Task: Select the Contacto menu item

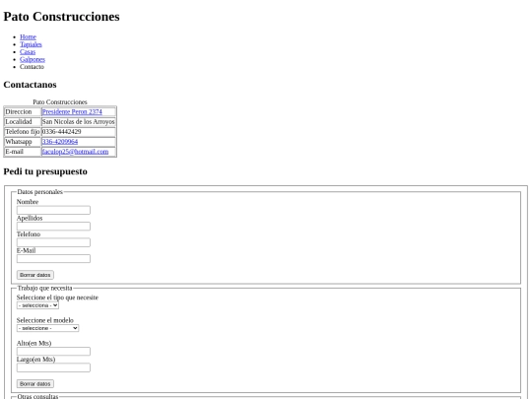Action: point(32,67)
